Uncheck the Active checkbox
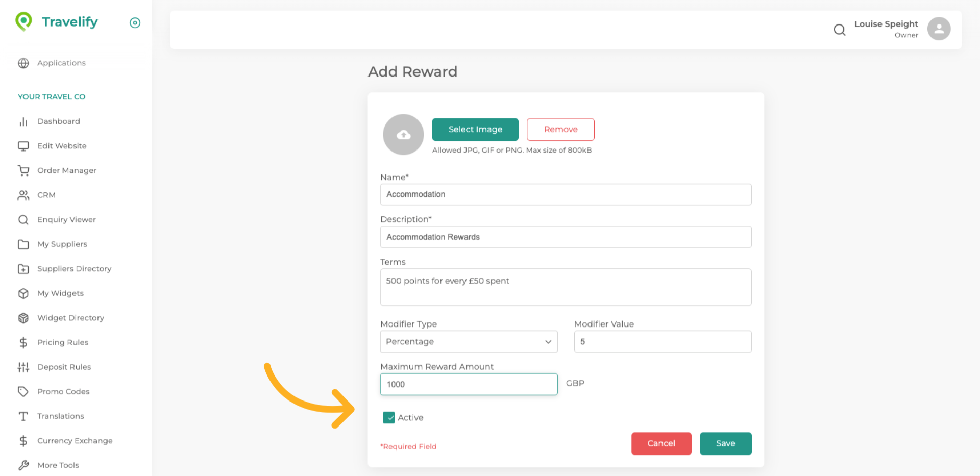Image resolution: width=980 pixels, height=476 pixels. [388, 417]
